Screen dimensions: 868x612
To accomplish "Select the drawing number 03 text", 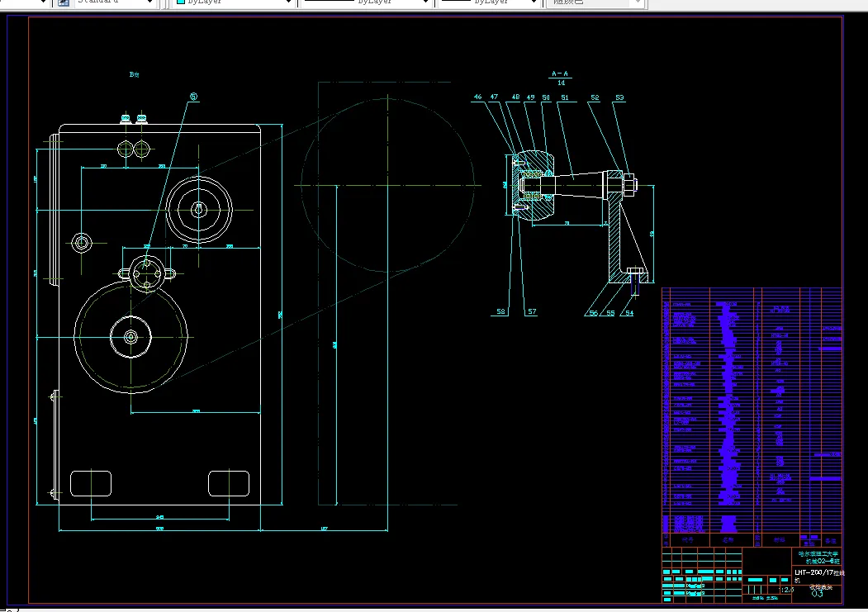I will [x=817, y=594].
